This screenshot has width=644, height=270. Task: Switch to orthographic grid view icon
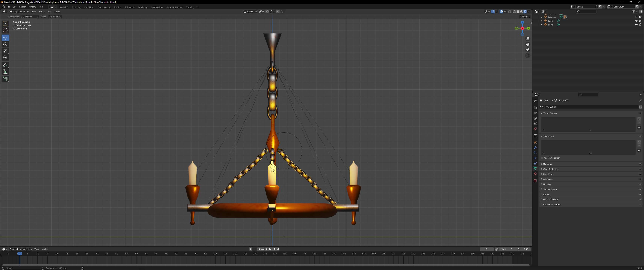coord(528,56)
